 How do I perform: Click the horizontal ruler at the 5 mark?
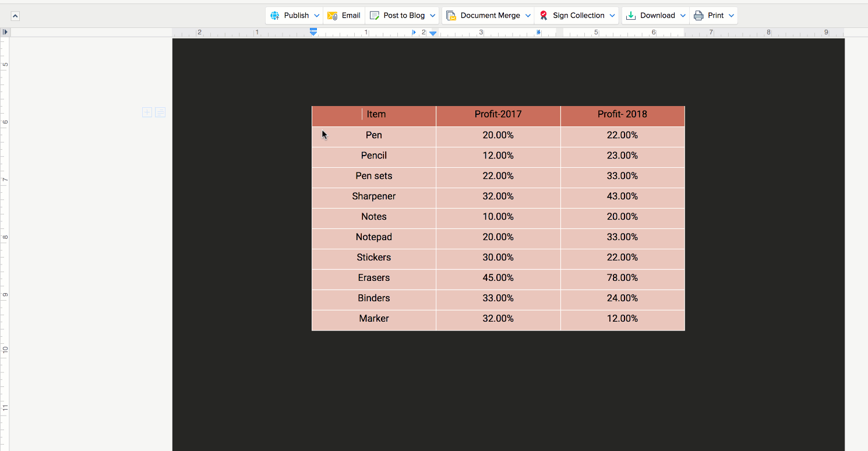coord(596,32)
